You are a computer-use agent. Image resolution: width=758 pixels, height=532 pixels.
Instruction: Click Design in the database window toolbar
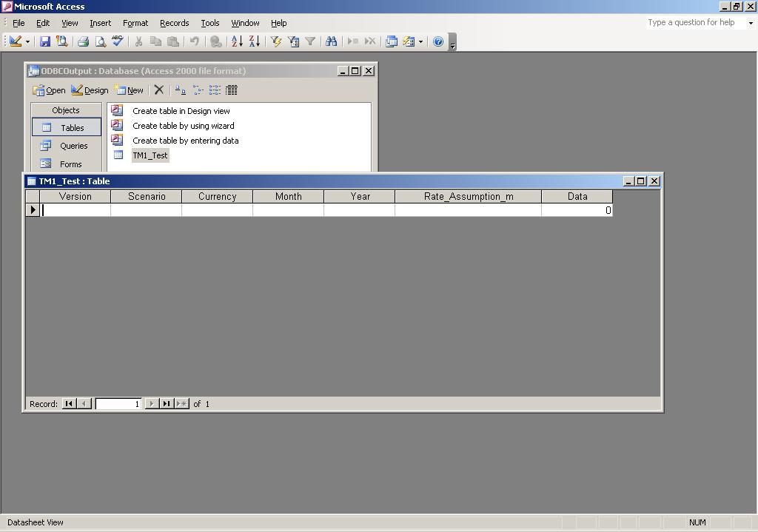(90, 90)
